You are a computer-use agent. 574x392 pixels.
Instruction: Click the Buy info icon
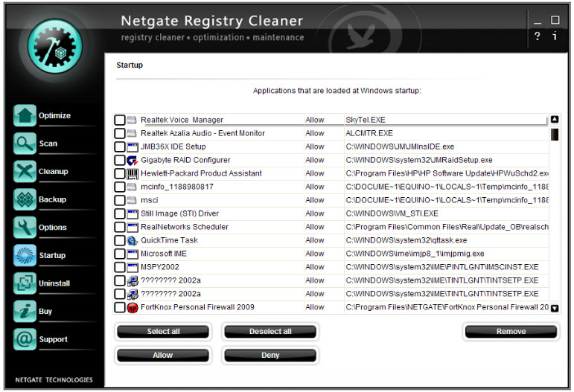[x=25, y=311]
